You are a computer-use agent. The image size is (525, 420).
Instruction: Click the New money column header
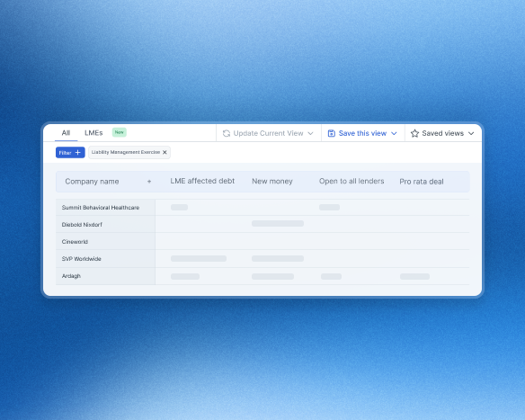(272, 181)
